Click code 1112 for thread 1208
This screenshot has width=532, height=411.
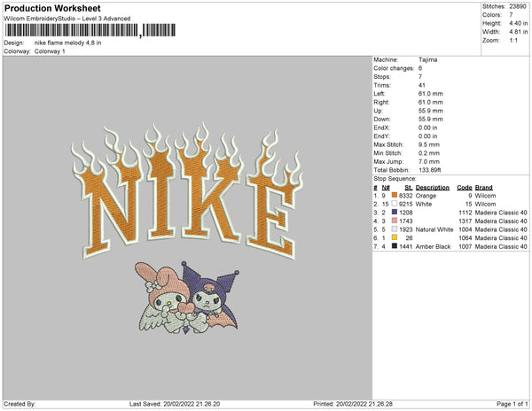[465, 213]
